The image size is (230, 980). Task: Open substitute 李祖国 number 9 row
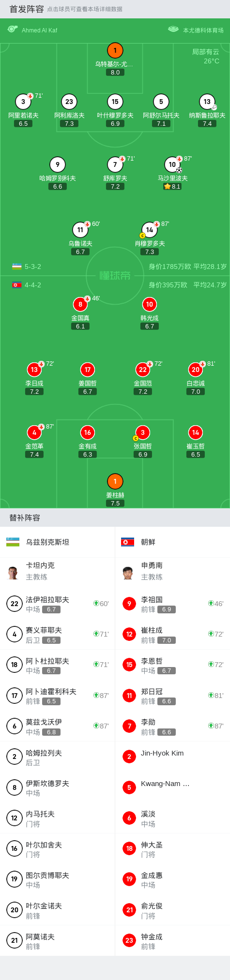pos(172,604)
